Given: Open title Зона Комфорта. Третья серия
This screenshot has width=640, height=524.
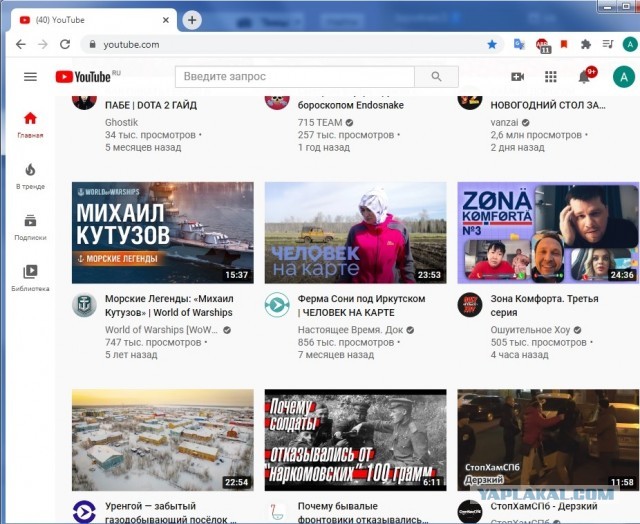Looking at the screenshot, I should [x=544, y=306].
